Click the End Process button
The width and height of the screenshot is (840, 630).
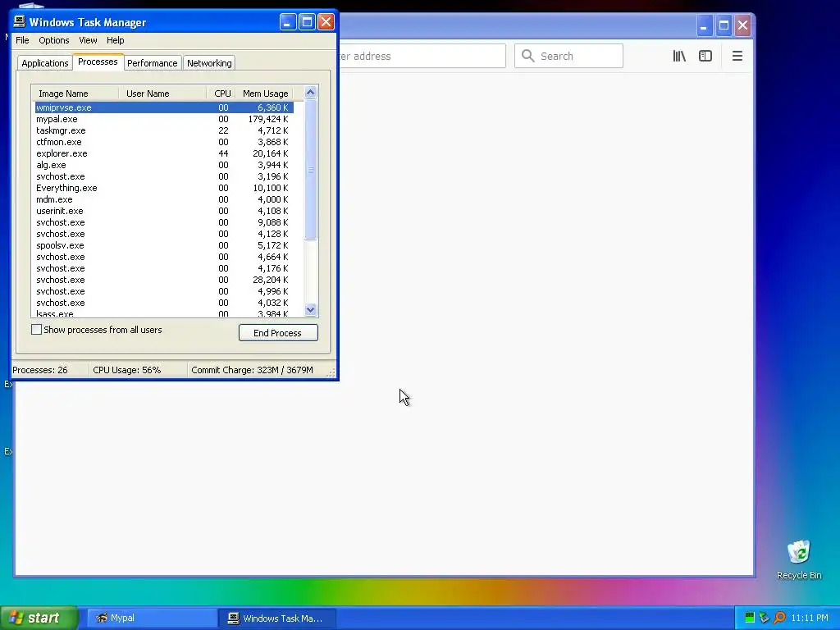[278, 333]
